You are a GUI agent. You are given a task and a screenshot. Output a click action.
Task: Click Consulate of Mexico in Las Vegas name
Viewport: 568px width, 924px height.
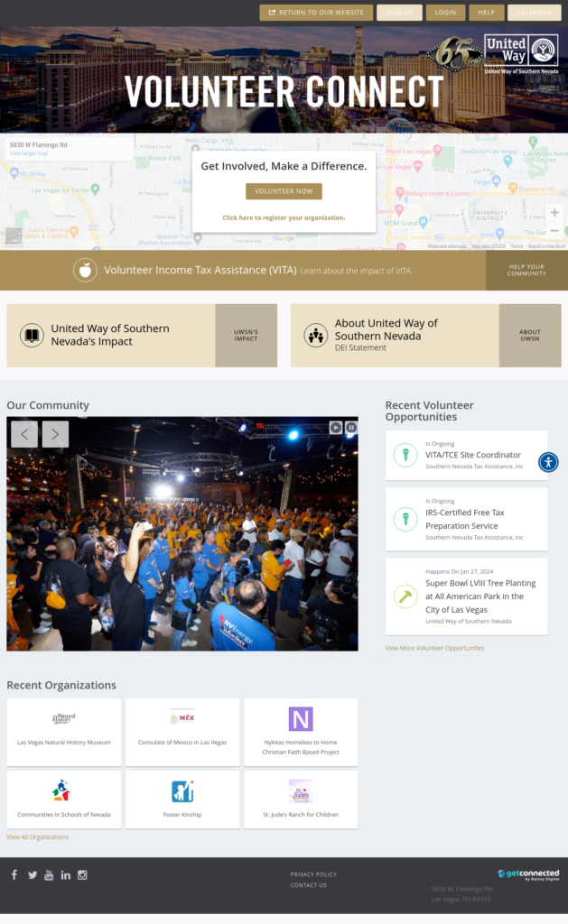click(x=182, y=743)
